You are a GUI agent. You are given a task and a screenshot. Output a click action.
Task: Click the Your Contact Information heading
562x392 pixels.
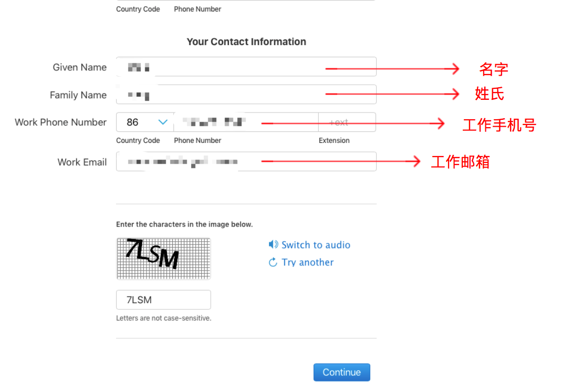click(246, 42)
